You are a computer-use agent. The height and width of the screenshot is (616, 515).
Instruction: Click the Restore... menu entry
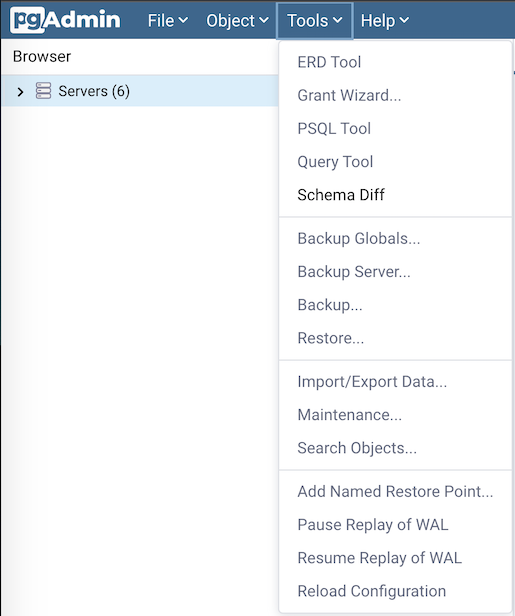tap(395, 338)
